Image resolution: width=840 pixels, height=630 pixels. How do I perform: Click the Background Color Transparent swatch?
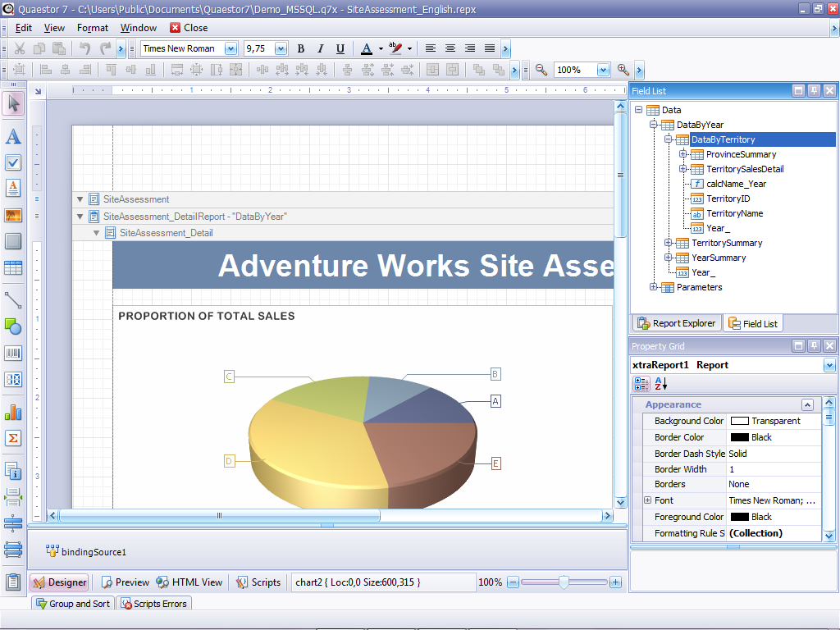pyautogui.click(x=739, y=421)
